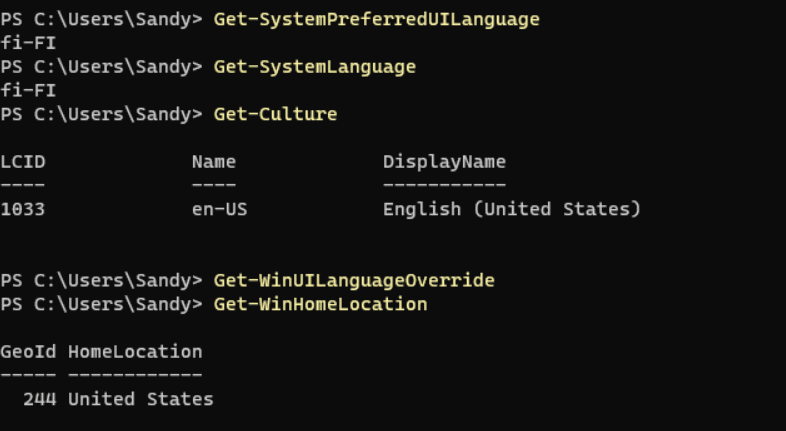786x431 pixels.
Task: Click the Get-WinUILanguageOverride command
Action: click(x=354, y=281)
